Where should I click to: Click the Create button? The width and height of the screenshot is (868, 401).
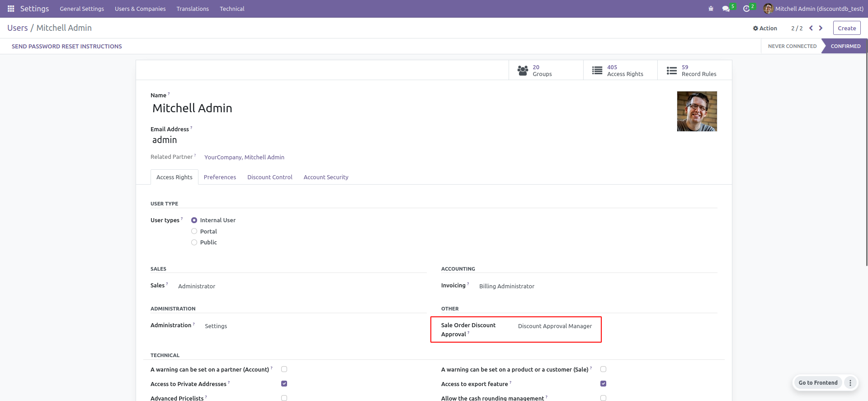(x=847, y=28)
